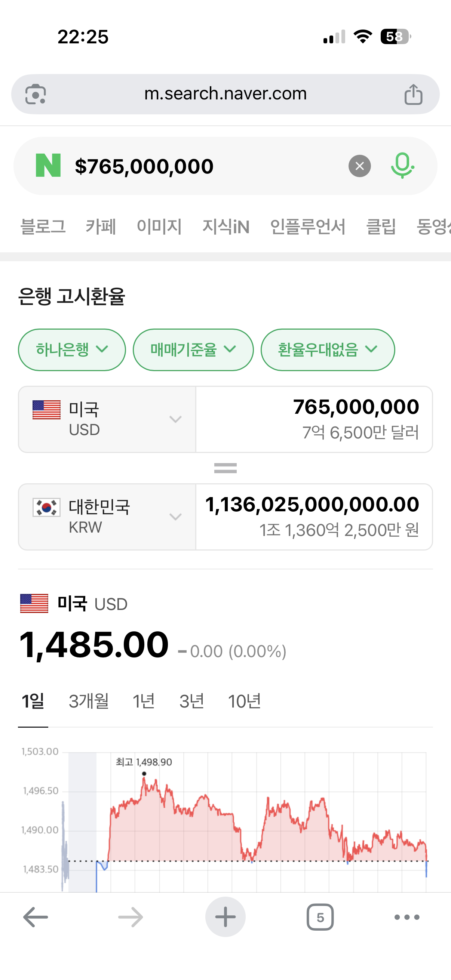The width and height of the screenshot is (451, 980).
Task: Tap the share icon in address bar
Action: [x=413, y=94]
